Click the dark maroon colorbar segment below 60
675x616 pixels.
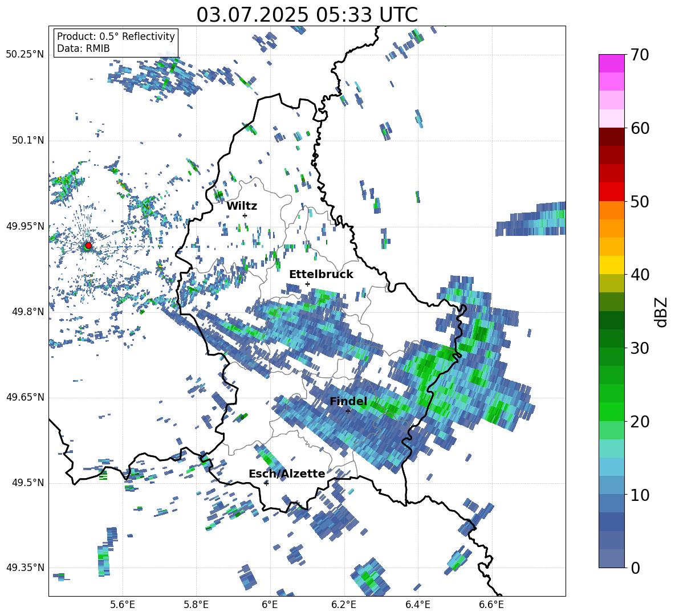(611, 137)
